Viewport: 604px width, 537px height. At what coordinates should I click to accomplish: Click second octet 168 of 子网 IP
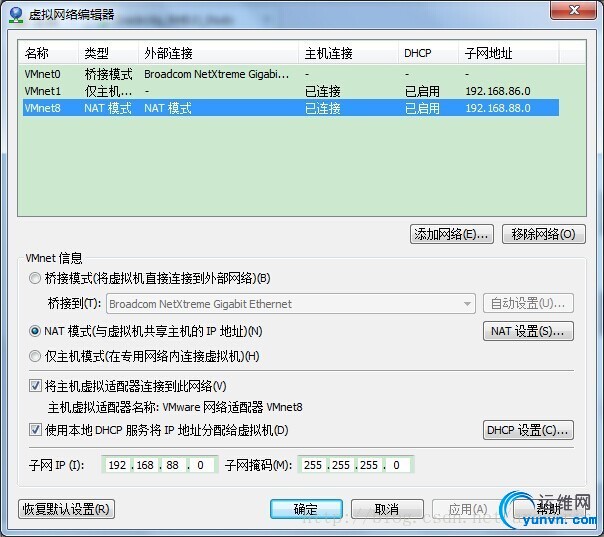coord(145,465)
